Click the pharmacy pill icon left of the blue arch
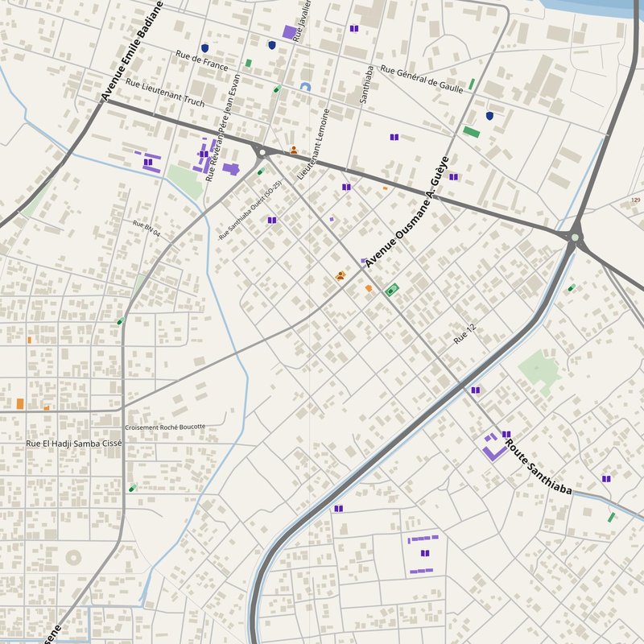The width and height of the screenshot is (644, 644). (x=277, y=89)
